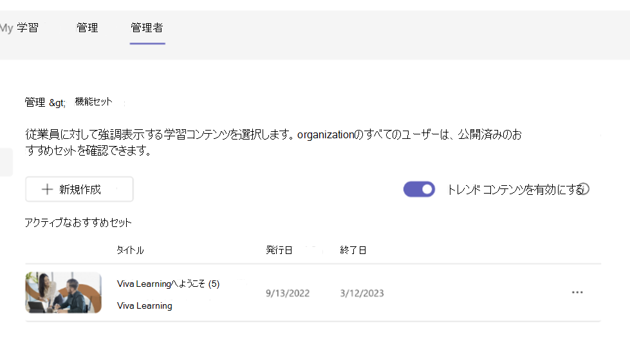Select the 管理者 tab

147,28
